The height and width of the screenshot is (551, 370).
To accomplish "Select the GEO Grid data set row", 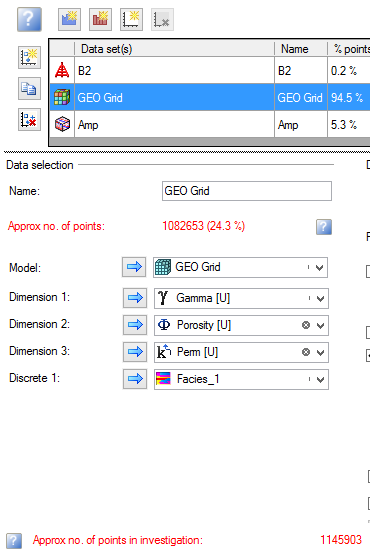I will point(210,97).
